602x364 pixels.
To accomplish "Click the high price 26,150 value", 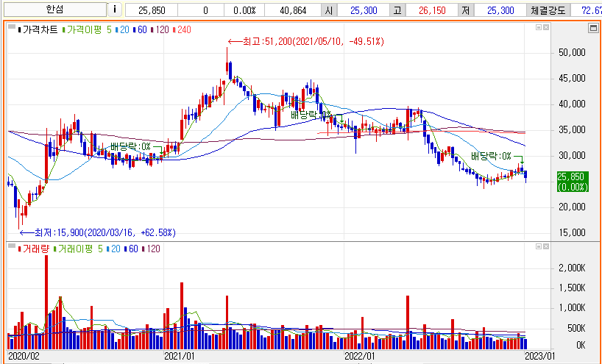I will point(432,10).
